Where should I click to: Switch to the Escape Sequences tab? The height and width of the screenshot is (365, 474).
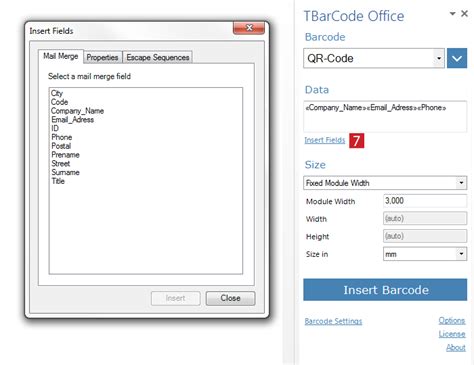[x=158, y=57]
